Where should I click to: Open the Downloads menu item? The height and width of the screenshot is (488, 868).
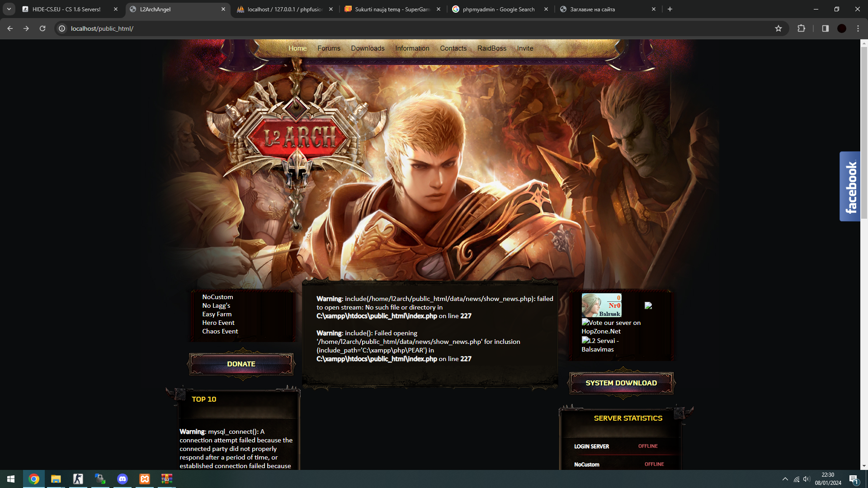(368, 48)
